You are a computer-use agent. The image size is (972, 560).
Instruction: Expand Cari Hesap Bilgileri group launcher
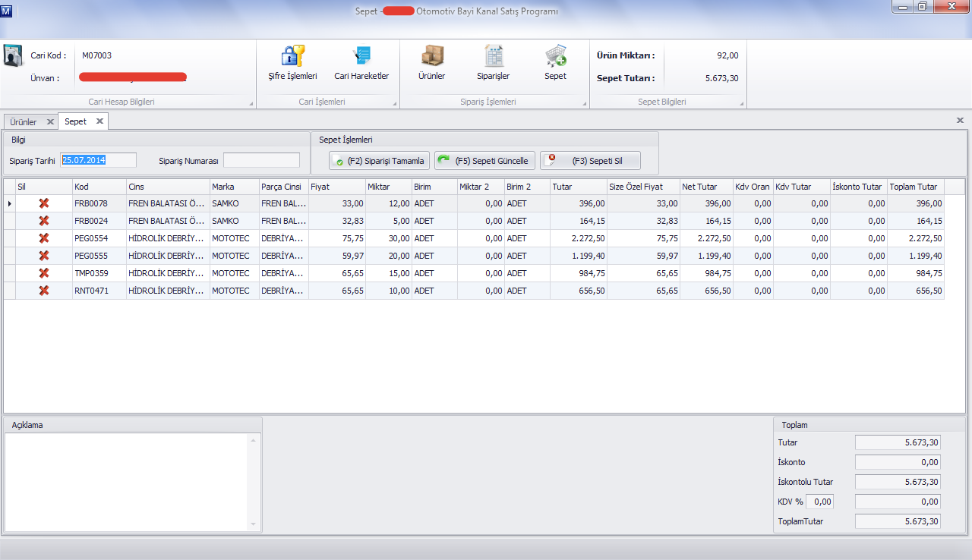[x=251, y=103]
